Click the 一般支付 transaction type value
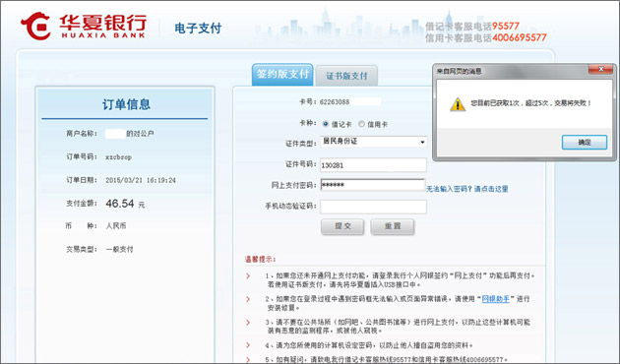The width and height of the screenshot is (620, 364). pyautogui.click(x=119, y=249)
